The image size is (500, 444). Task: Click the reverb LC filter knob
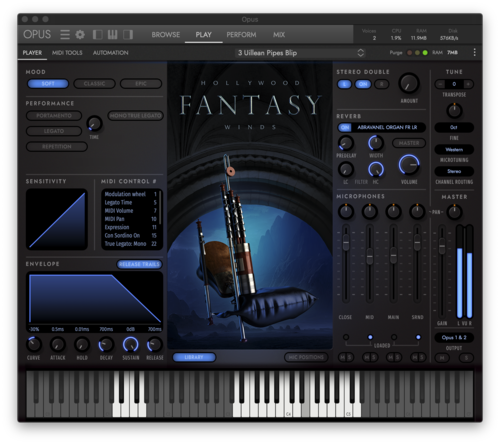(x=346, y=170)
